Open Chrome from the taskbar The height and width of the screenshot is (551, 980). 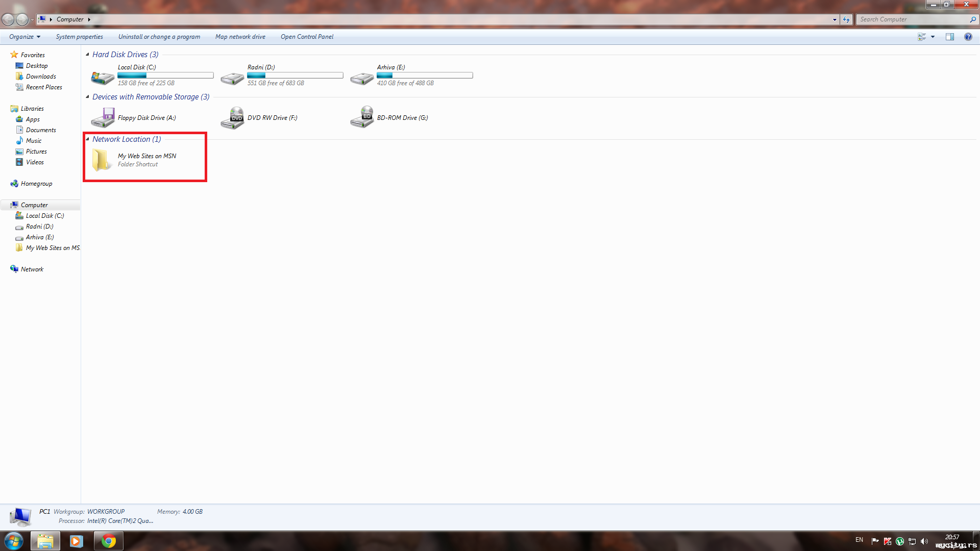point(108,541)
